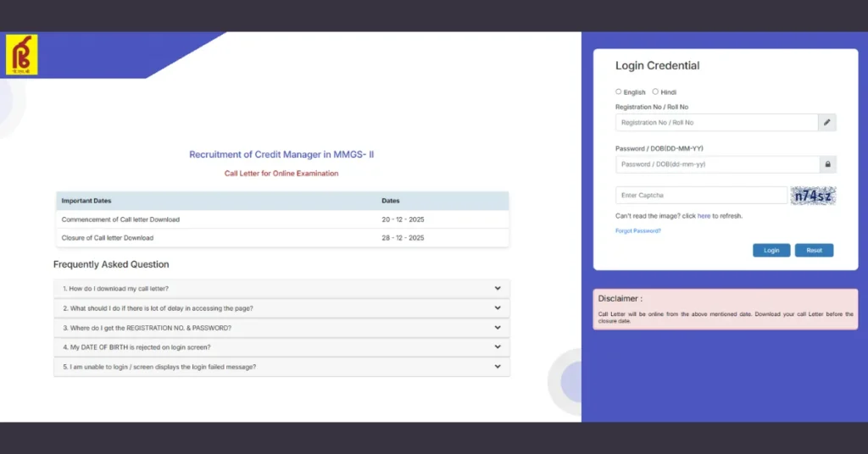This screenshot has height=454, width=868.
Task: Select the English language radio button
Action: (x=619, y=91)
